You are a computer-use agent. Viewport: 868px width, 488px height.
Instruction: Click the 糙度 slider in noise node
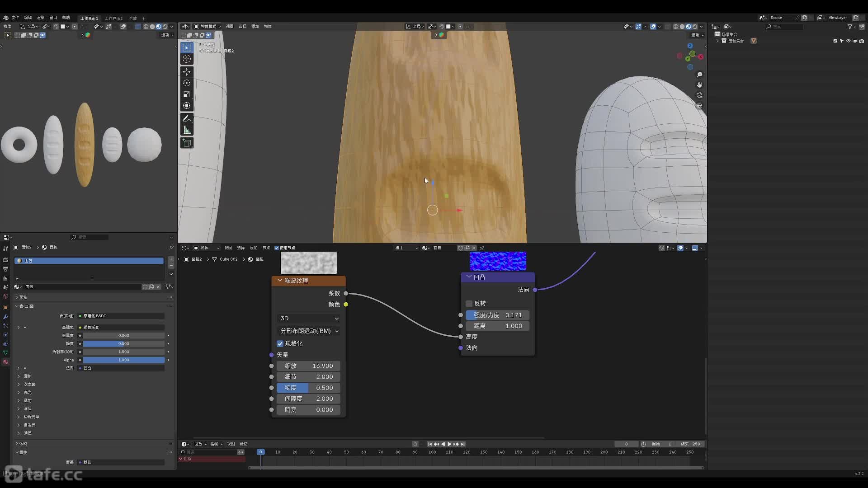click(309, 388)
